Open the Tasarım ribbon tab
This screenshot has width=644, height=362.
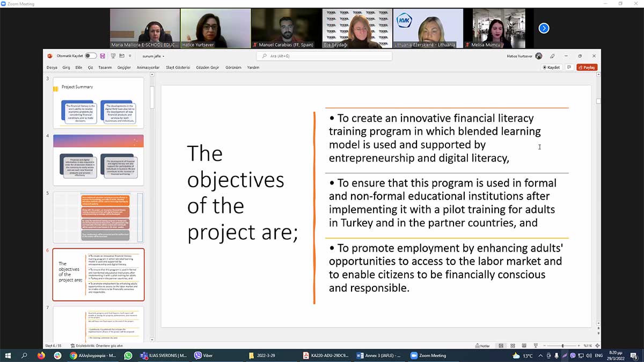[105, 68]
